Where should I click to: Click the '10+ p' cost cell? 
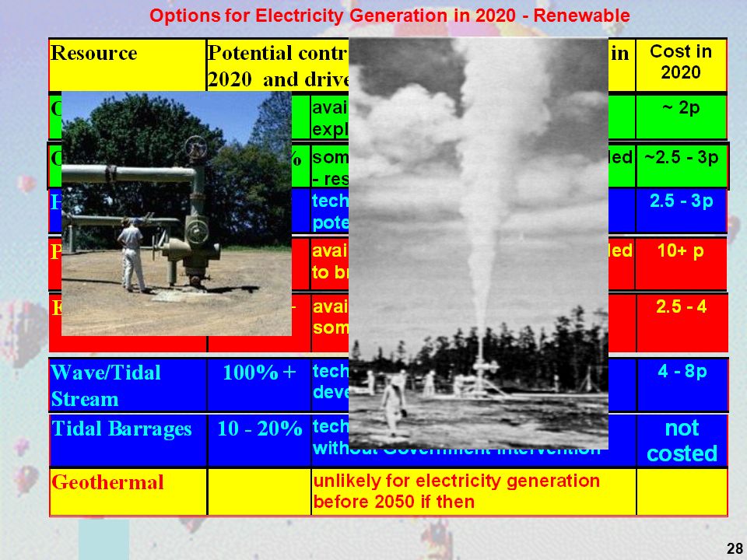coord(681,264)
